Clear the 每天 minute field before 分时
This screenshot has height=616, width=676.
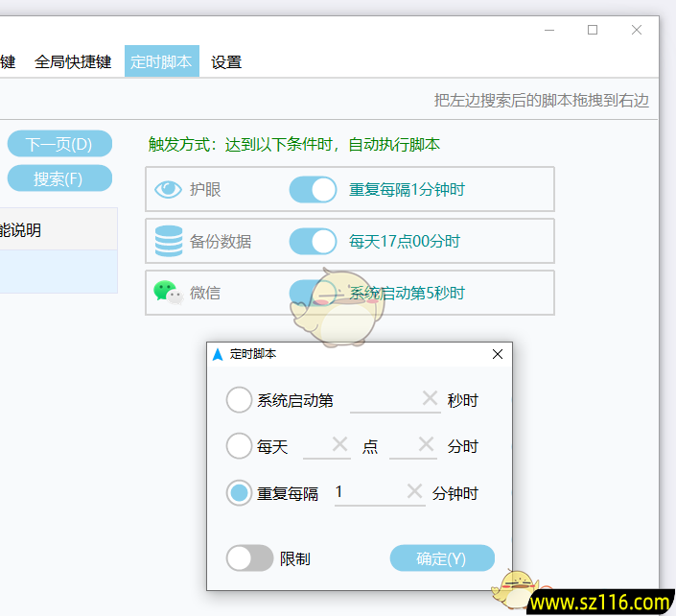(426, 443)
